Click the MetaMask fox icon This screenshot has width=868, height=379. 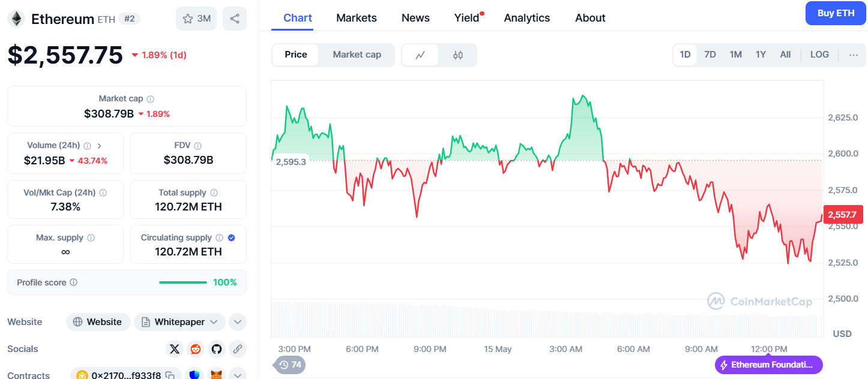(x=215, y=375)
